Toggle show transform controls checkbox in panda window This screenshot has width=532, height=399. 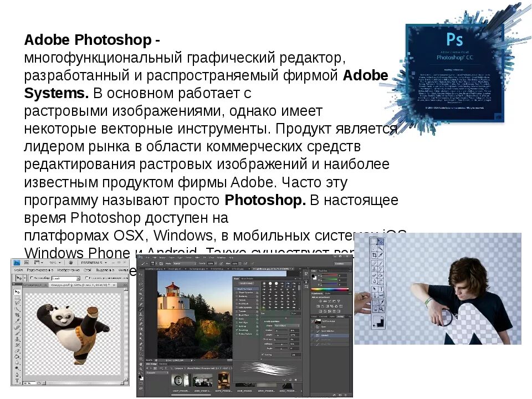pos(87,278)
